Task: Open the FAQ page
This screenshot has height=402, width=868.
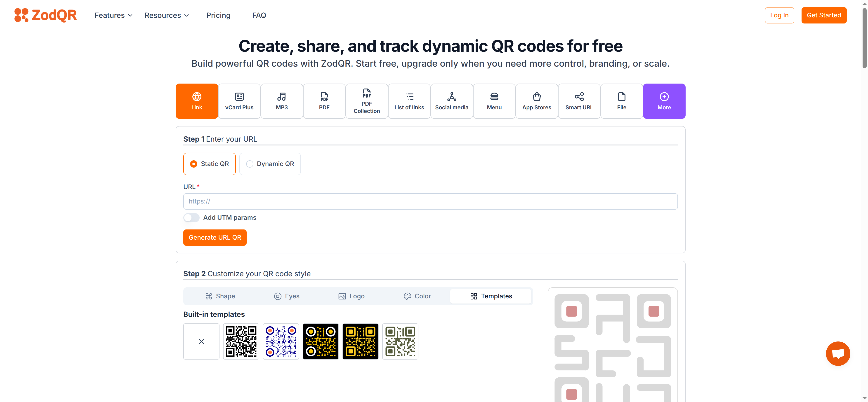Action: [259, 15]
